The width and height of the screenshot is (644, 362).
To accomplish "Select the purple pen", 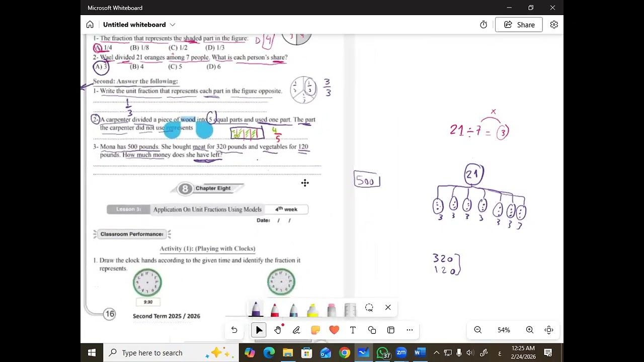I will click(256, 309).
